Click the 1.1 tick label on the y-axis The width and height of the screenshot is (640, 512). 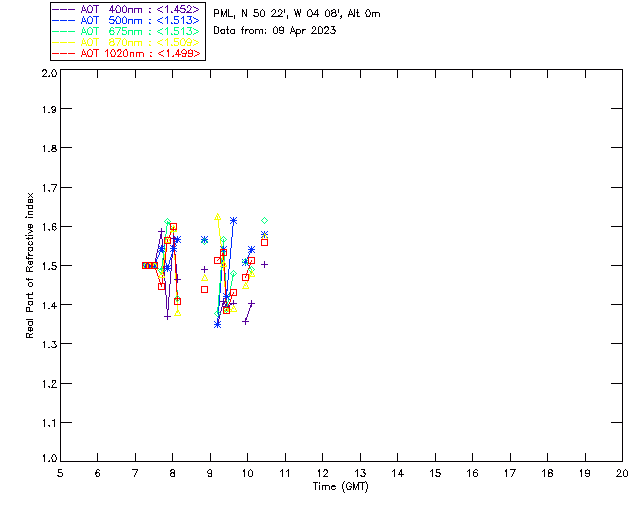coord(49,423)
